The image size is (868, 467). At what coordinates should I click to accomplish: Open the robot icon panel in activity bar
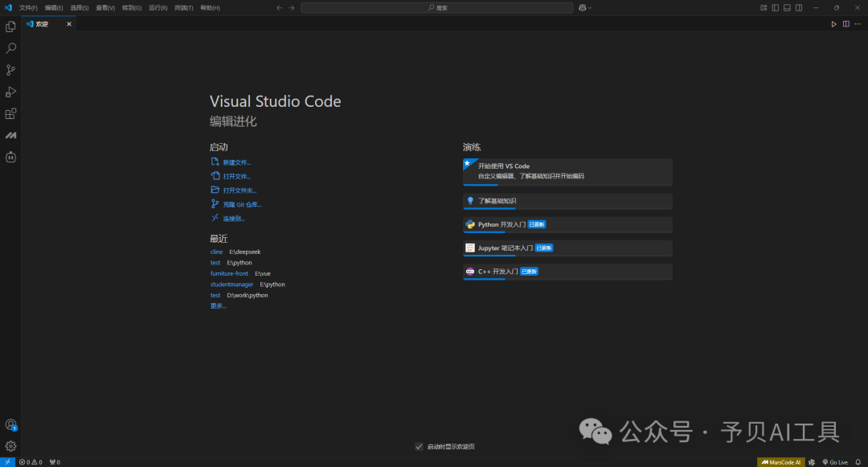pos(10,158)
